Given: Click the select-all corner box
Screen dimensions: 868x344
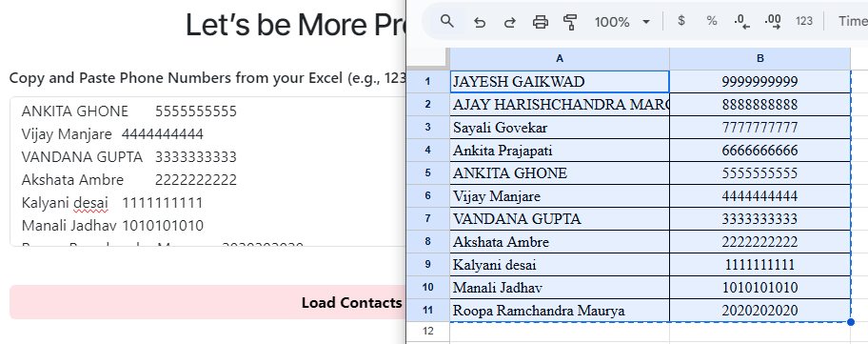Looking at the screenshot, I should point(427,59).
